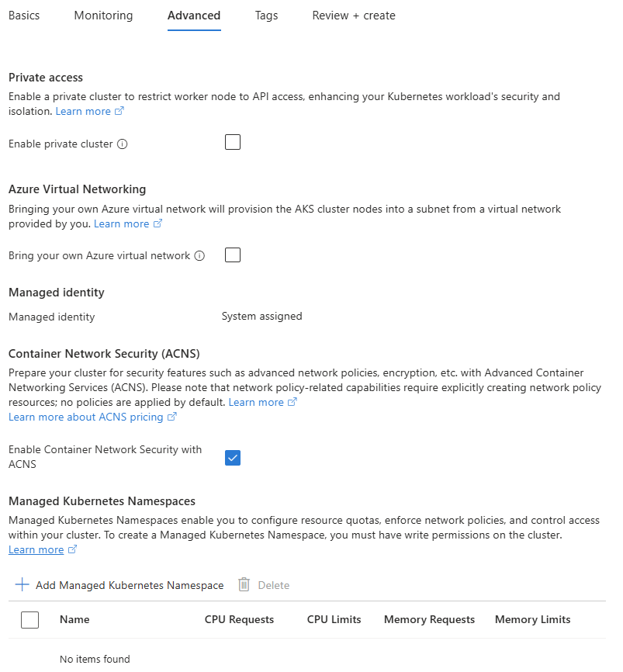The width and height of the screenshot is (623, 672).
Task: Open the Review + create tab
Action: (353, 15)
